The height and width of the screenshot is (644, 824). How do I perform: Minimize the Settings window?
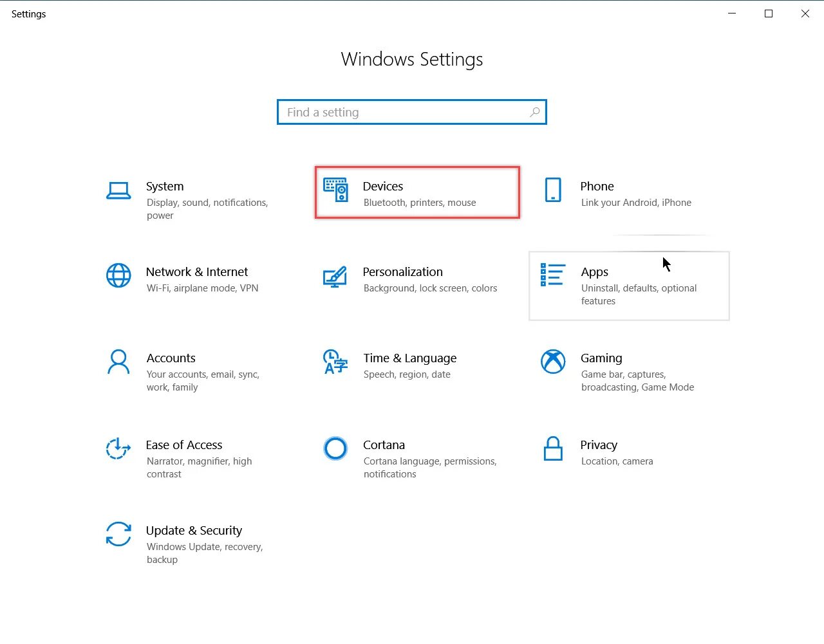[732, 14]
